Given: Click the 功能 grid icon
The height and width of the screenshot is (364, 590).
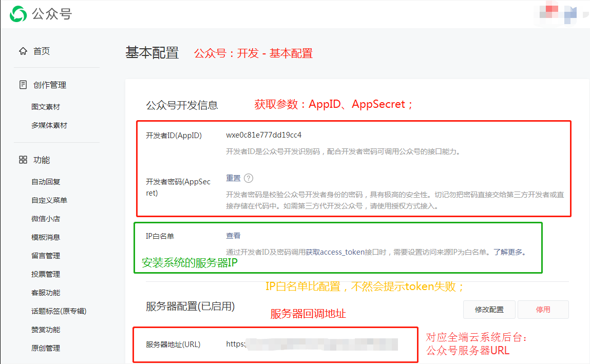Looking at the screenshot, I should [23, 160].
